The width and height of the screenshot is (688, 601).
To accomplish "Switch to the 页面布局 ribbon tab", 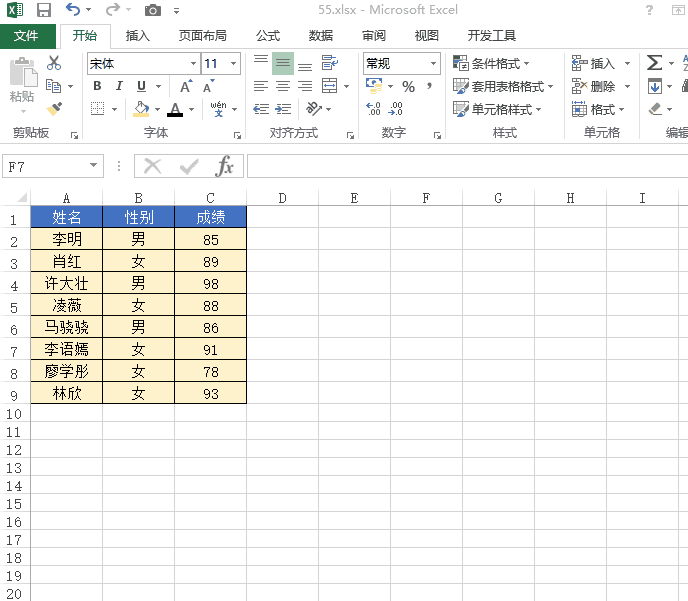I will (202, 36).
